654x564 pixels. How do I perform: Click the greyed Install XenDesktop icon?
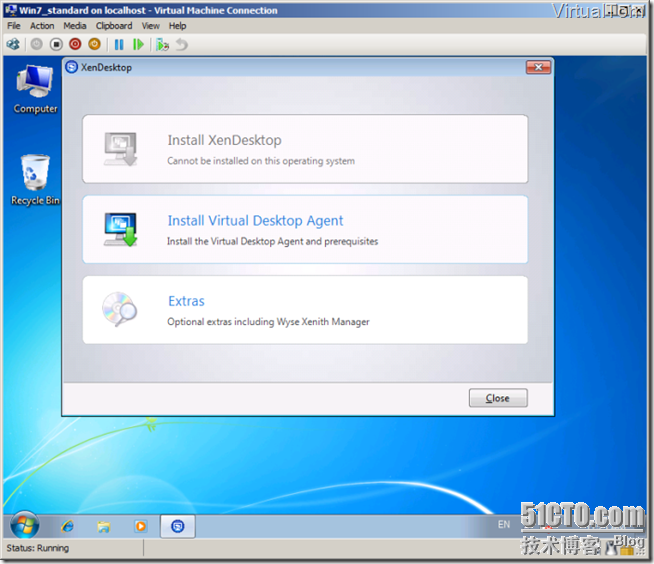click(x=121, y=149)
